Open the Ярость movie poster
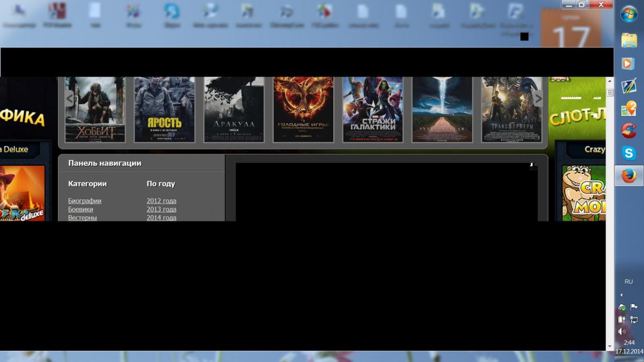The width and height of the screenshot is (644, 362). (x=164, y=109)
